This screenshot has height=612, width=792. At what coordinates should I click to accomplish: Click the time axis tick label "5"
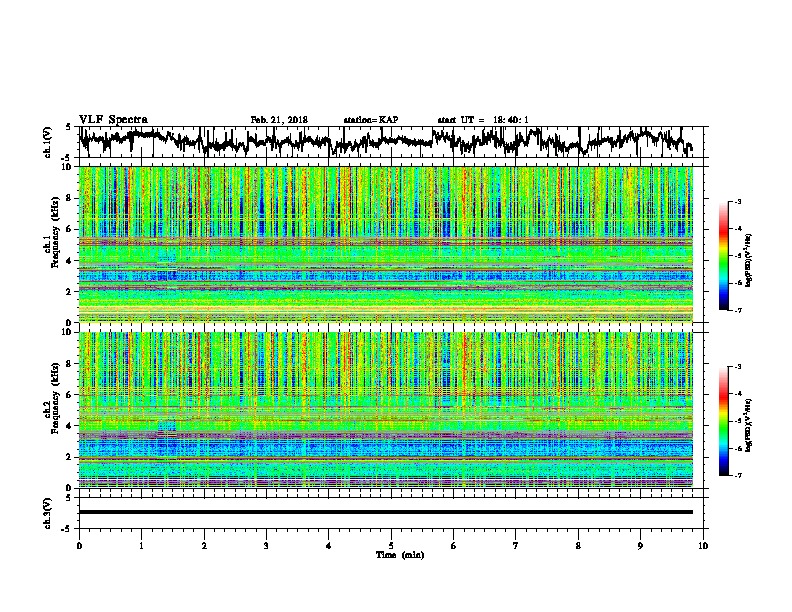(x=391, y=546)
